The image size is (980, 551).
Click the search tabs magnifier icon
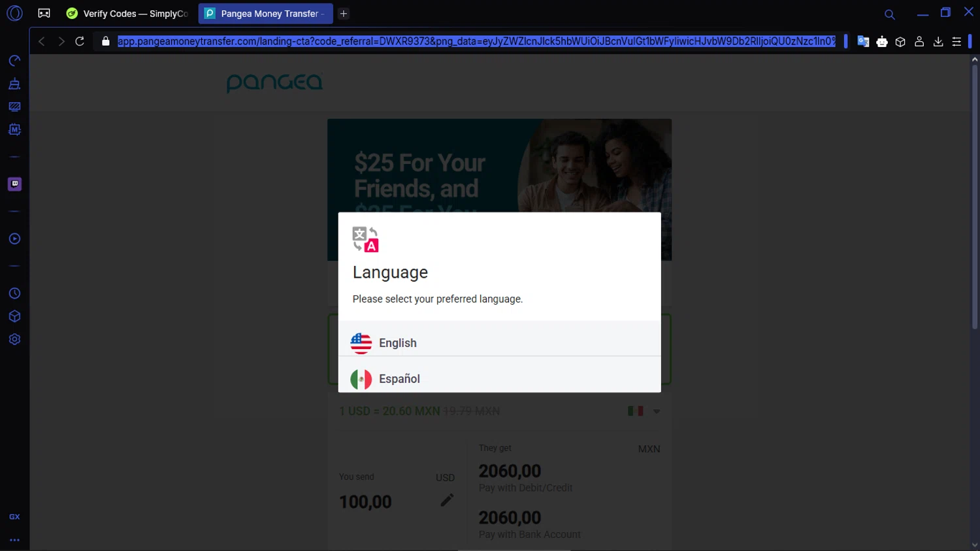click(889, 14)
